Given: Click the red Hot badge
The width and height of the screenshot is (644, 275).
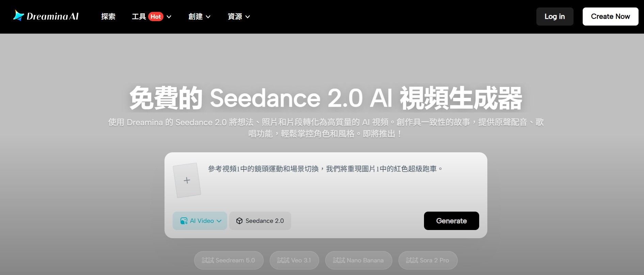Looking at the screenshot, I should tap(156, 17).
